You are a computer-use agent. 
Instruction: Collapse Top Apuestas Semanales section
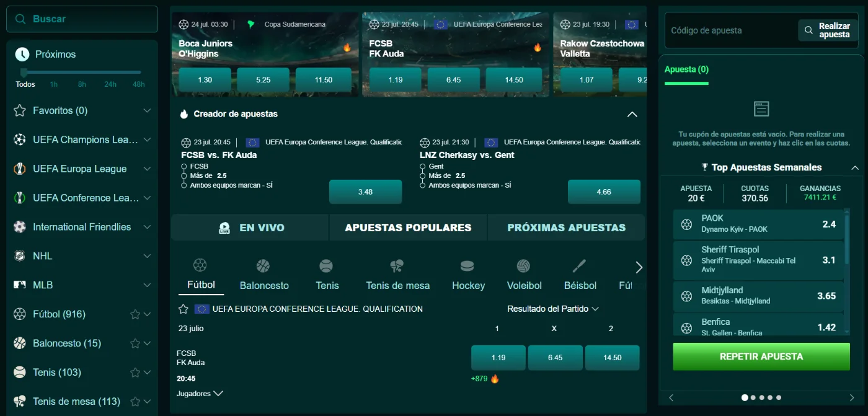(855, 167)
